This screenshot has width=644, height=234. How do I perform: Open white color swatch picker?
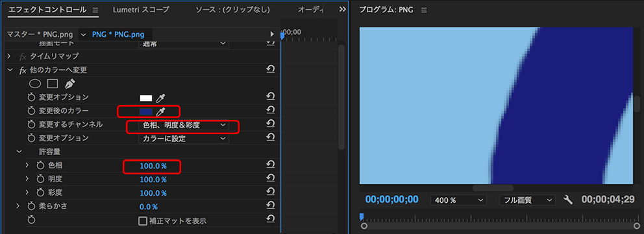click(x=146, y=99)
